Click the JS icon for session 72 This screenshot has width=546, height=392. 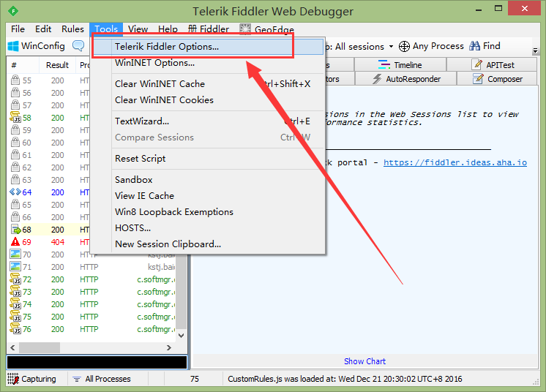tap(15, 279)
